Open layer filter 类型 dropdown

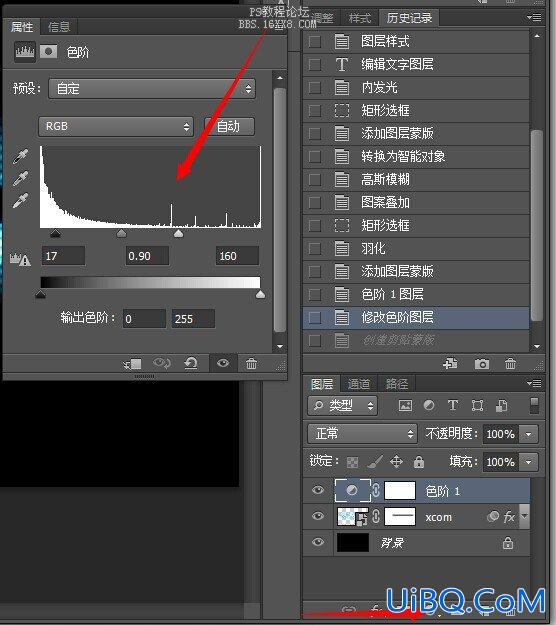[342, 406]
